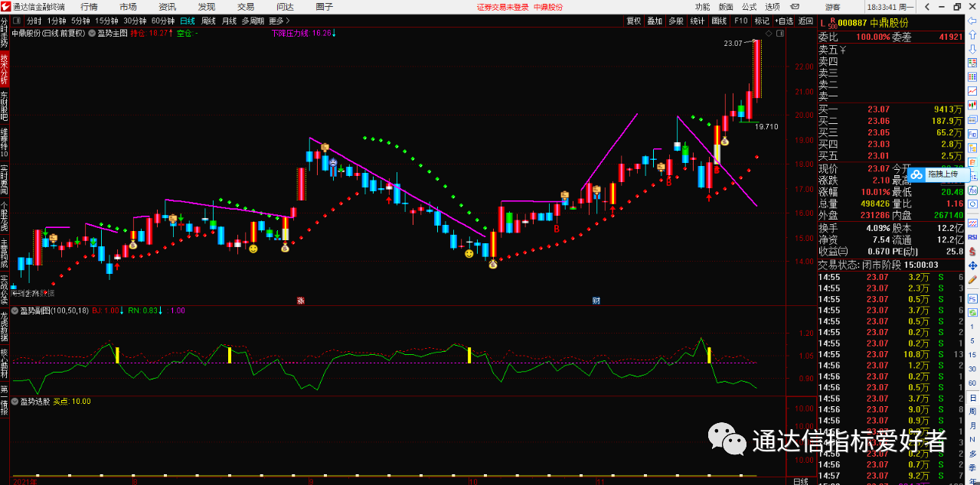Switch to the 30分钟 period
Image resolution: width=980 pixels, height=485 pixels.
[x=135, y=21]
